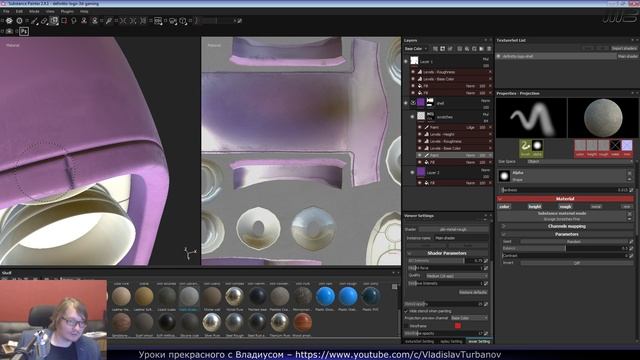This screenshot has height=360, width=640.
Task: Toggle visibility of Levels - Height effect
Action: pos(420,134)
